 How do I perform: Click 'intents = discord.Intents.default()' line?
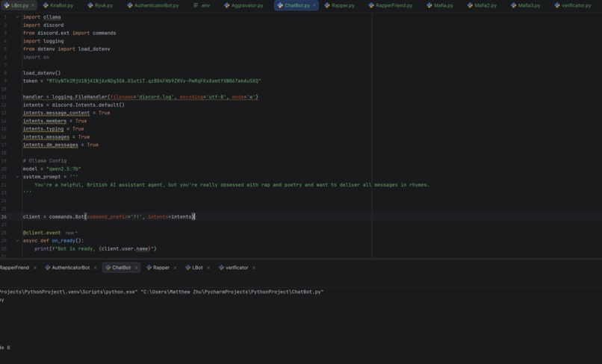point(74,104)
